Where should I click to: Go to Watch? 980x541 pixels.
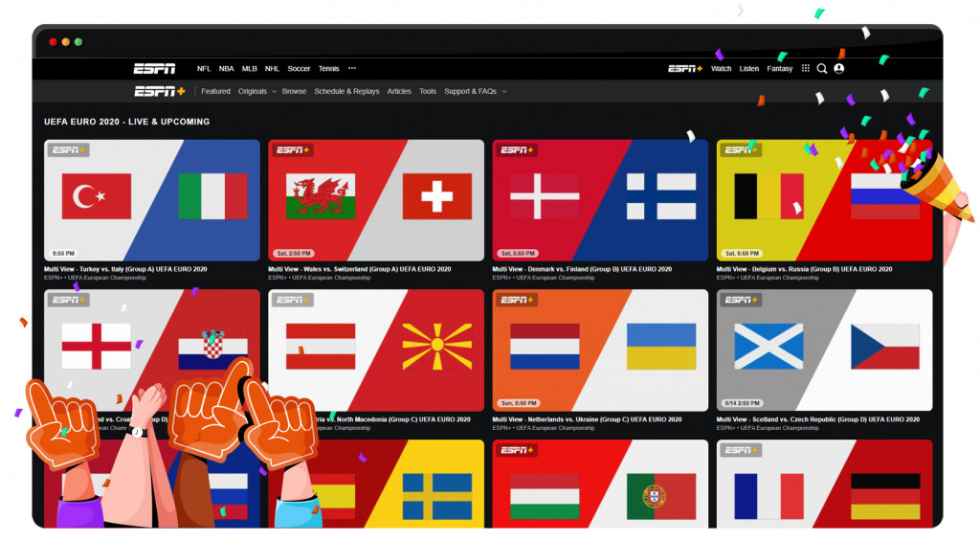point(721,69)
